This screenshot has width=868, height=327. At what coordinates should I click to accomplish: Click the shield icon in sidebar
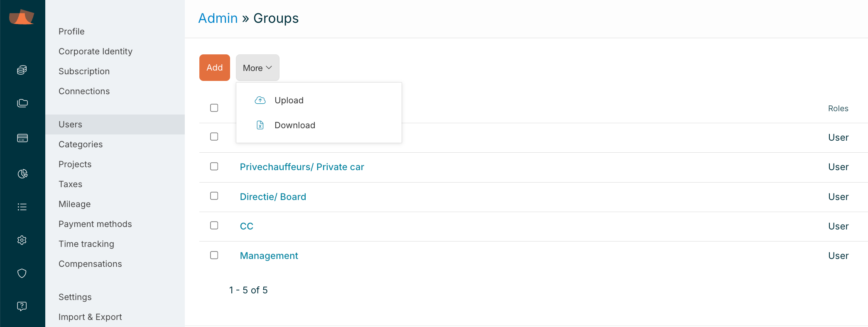(22, 273)
